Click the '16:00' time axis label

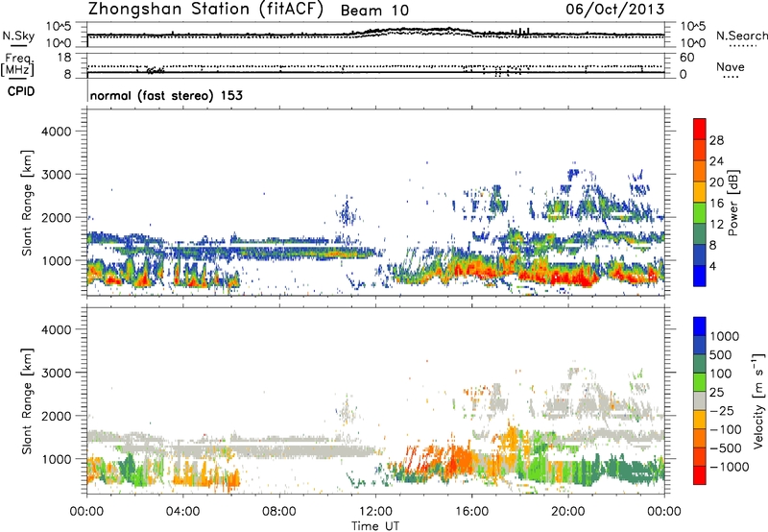(x=471, y=512)
